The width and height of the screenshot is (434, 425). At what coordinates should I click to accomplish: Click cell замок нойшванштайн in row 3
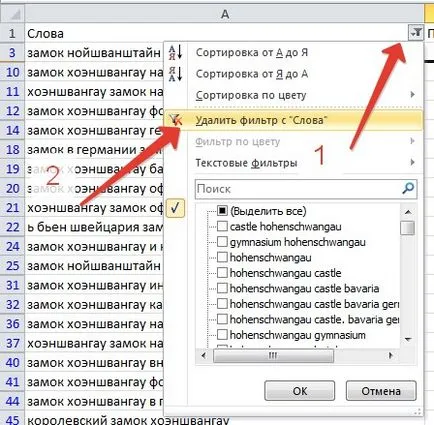pos(94,53)
